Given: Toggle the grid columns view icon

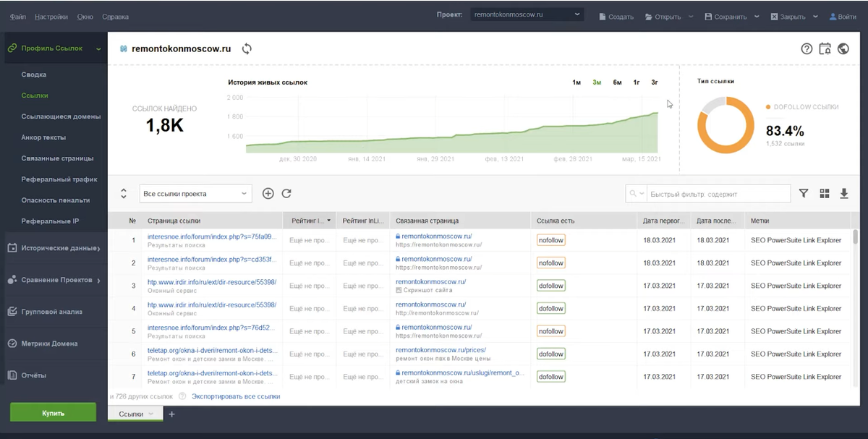Looking at the screenshot, I should point(824,193).
